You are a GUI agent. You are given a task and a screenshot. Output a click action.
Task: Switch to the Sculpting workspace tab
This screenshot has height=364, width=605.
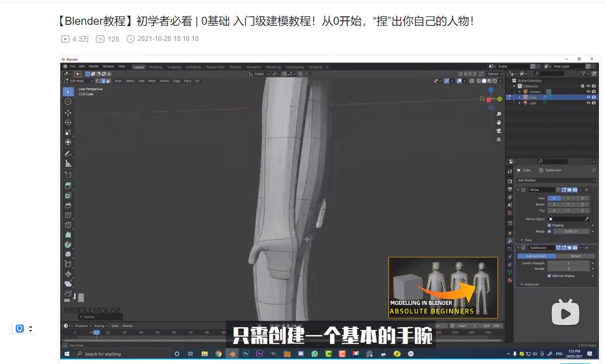pyautogui.click(x=174, y=67)
